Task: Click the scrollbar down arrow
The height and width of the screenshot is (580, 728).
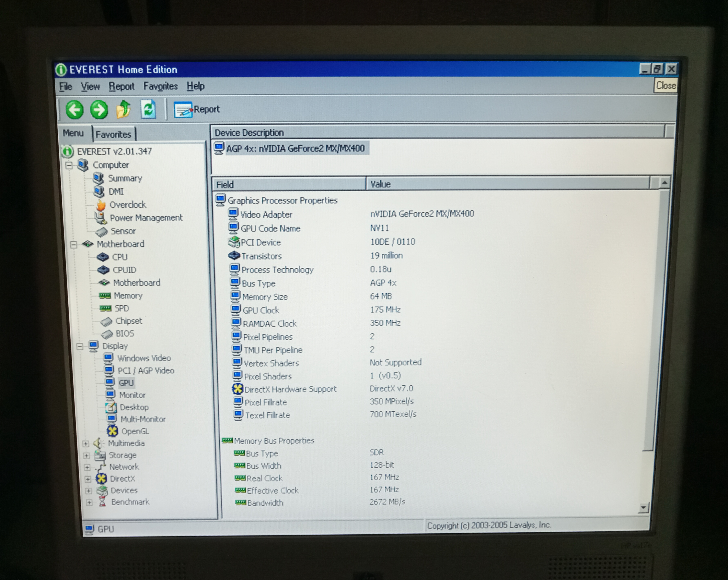Action: click(x=644, y=507)
